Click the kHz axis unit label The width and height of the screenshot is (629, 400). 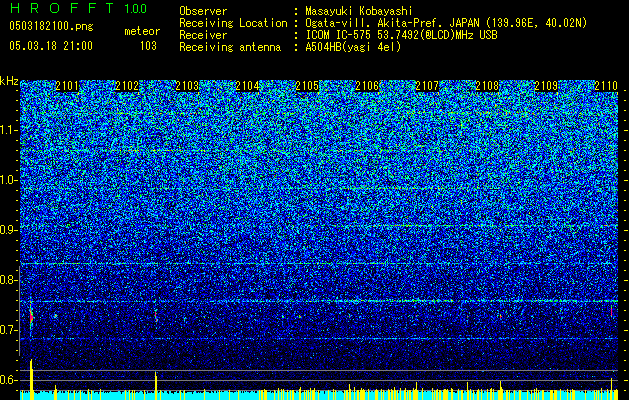point(9,81)
